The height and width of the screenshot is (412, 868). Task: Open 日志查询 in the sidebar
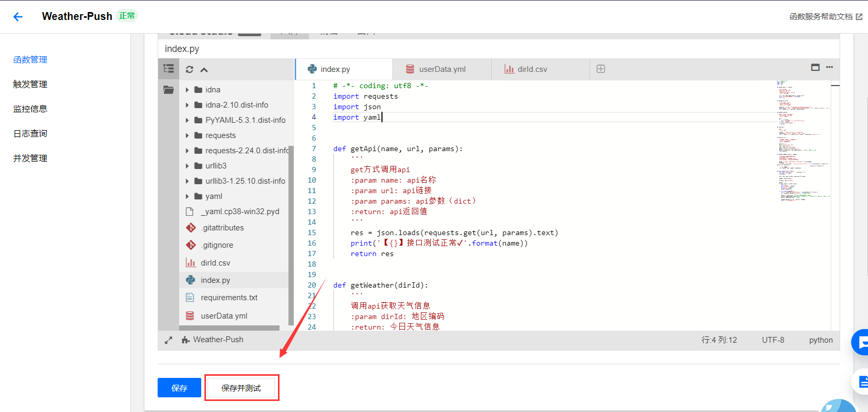click(30, 134)
